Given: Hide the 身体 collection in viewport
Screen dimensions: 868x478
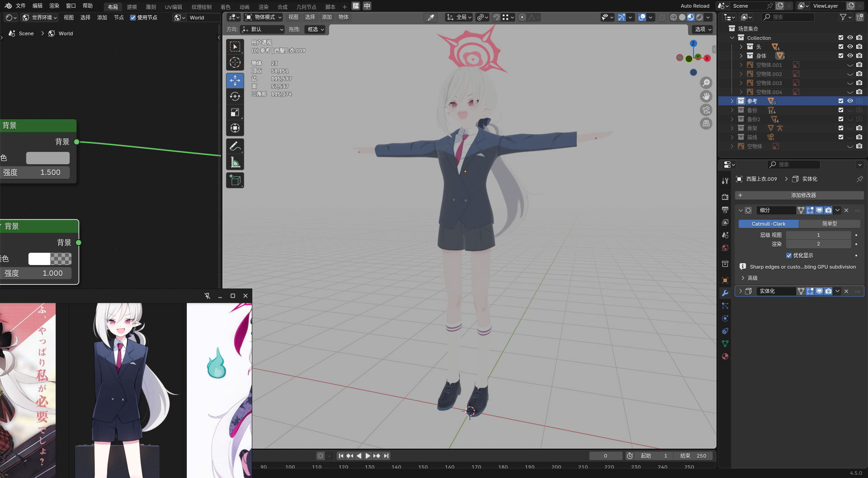Looking at the screenshot, I should 850,56.
